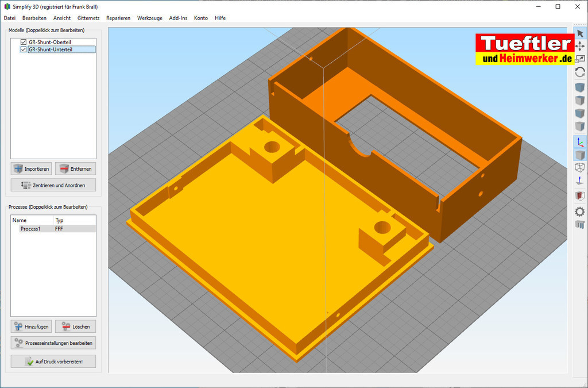
Task: Toggle the coordinate axes display
Action: 580,142
